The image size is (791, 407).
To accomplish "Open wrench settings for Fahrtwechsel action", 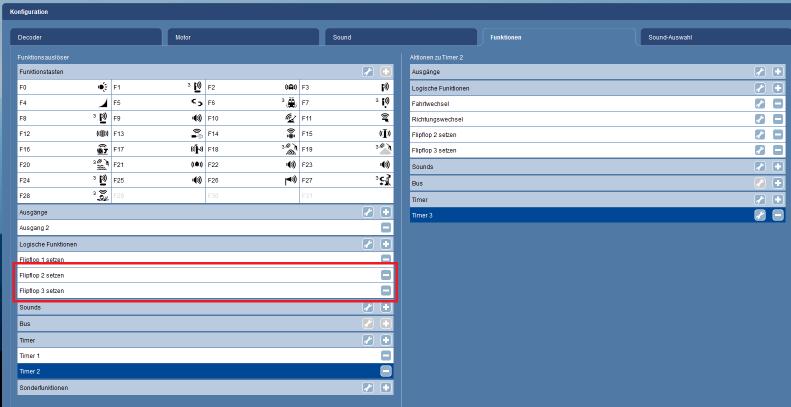I will tap(760, 103).
